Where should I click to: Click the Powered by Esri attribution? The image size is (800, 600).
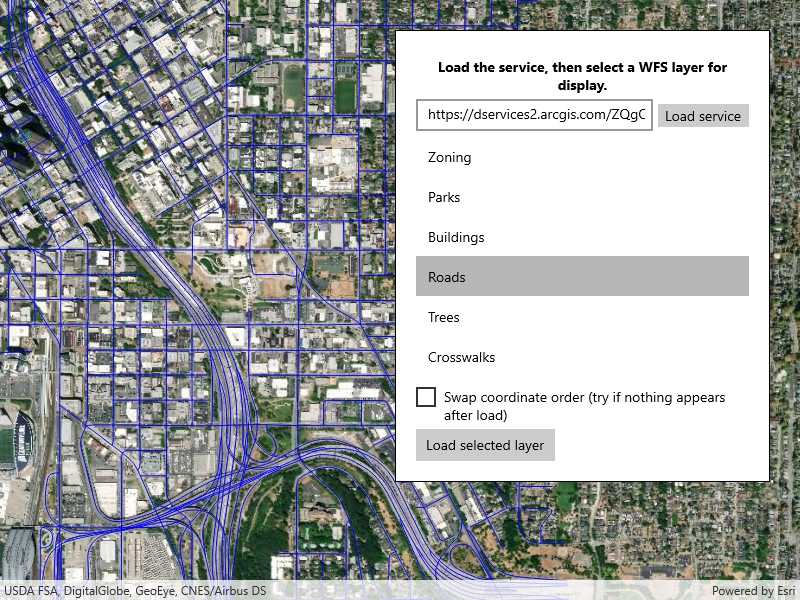tap(752, 591)
